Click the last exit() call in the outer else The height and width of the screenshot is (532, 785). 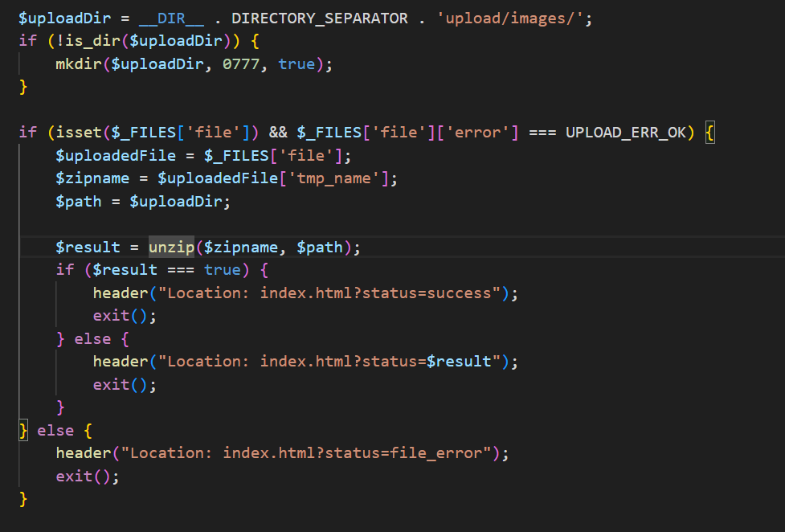pos(88,476)
